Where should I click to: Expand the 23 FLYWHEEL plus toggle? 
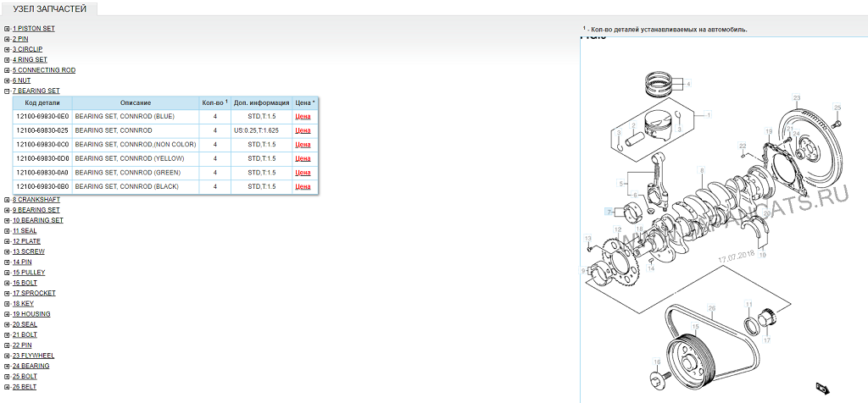click(x=7, y=356)
